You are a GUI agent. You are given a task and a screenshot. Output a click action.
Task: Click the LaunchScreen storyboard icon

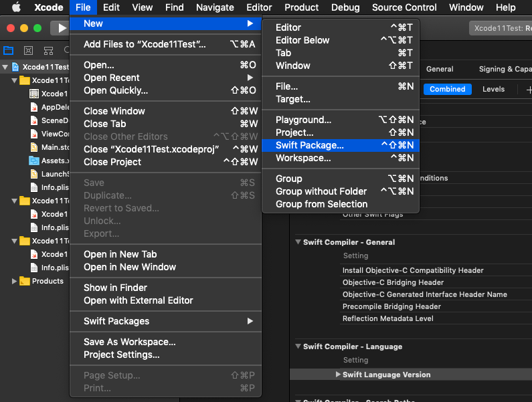[x=34, y=174]
